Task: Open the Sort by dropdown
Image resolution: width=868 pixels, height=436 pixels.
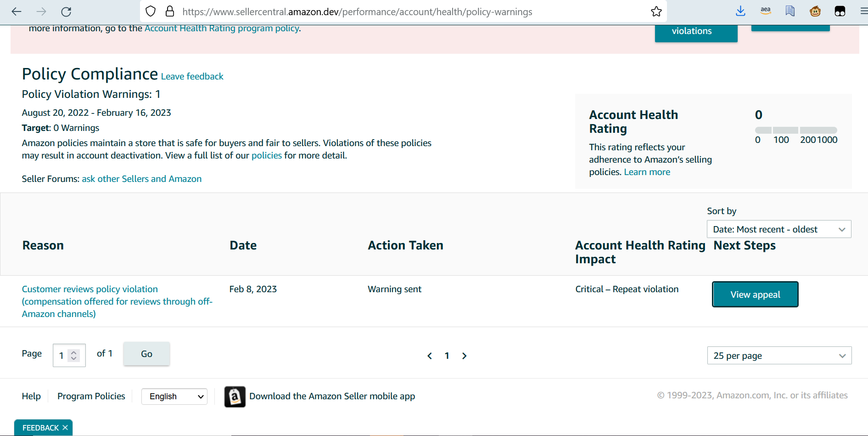Action: coord(779,229)
